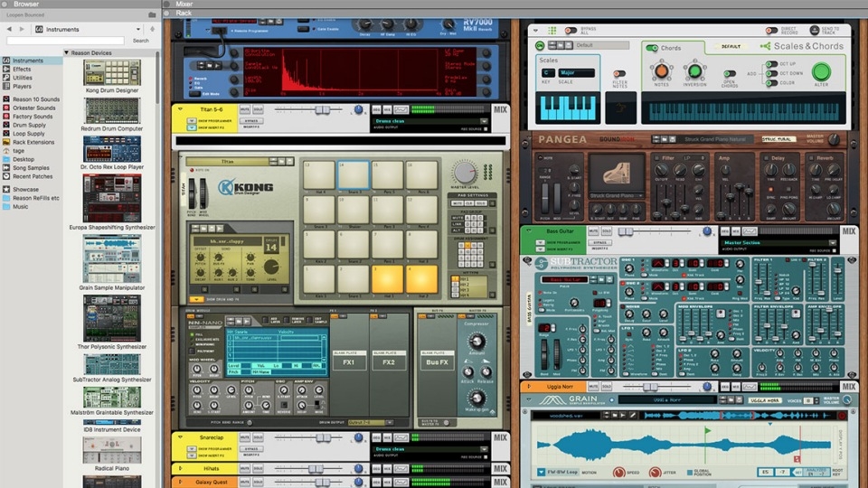Toggle the green On button of Scales & Chords
This screenshot has width=868, height=488.
point(540,45)
